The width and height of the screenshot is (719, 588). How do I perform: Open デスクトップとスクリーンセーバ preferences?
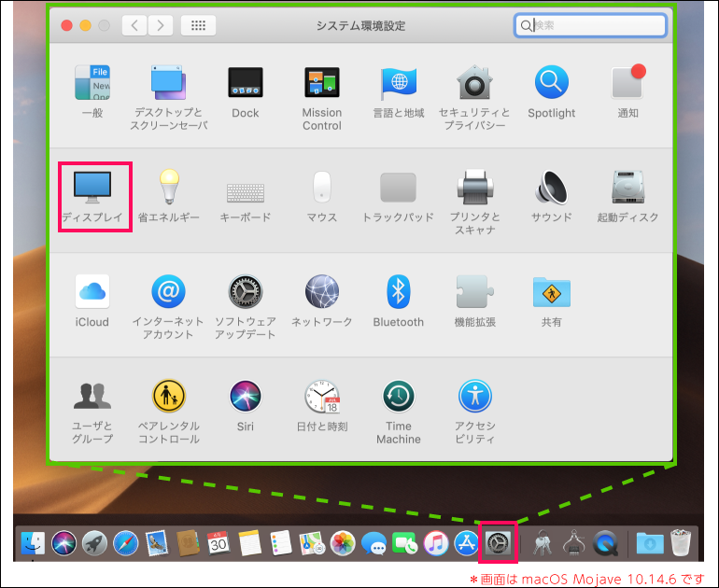pyautogui.click(x=169, y=97)
